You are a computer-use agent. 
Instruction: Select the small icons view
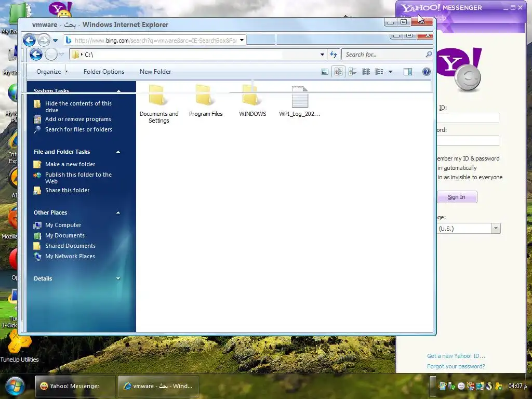click(x=366, y=72)
